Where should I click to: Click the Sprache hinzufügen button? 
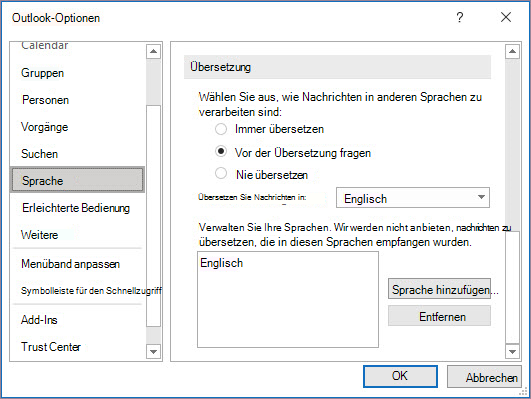439,289
